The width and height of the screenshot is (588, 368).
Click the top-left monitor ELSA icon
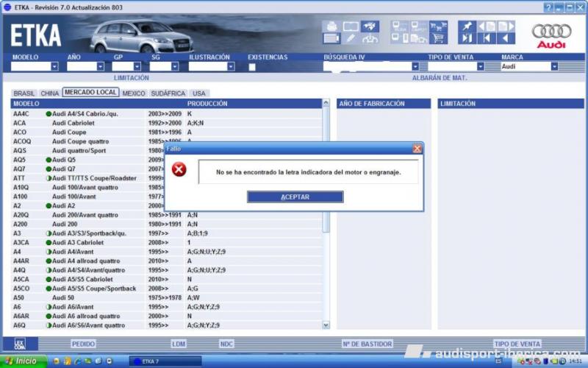click(399, 26)
